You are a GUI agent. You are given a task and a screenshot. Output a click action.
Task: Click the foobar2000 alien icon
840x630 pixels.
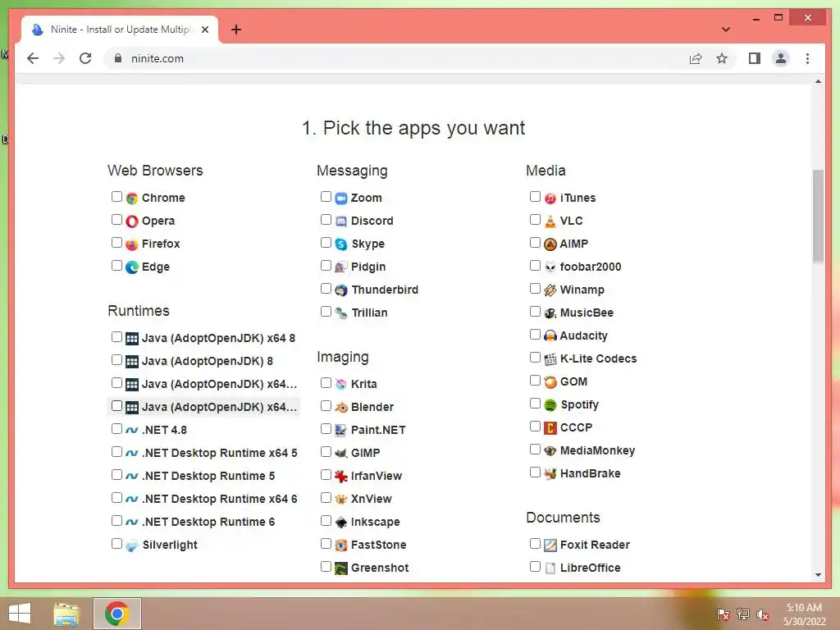(550, 267)
